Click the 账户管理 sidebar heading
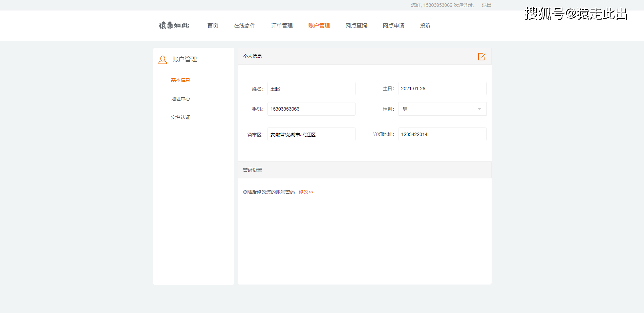The height and width of the screenshot is (313, 644). click(185, 59)
